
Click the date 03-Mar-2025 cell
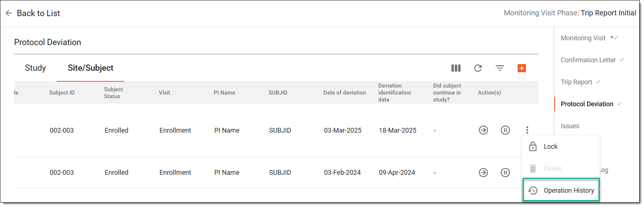tap(343, 130)
